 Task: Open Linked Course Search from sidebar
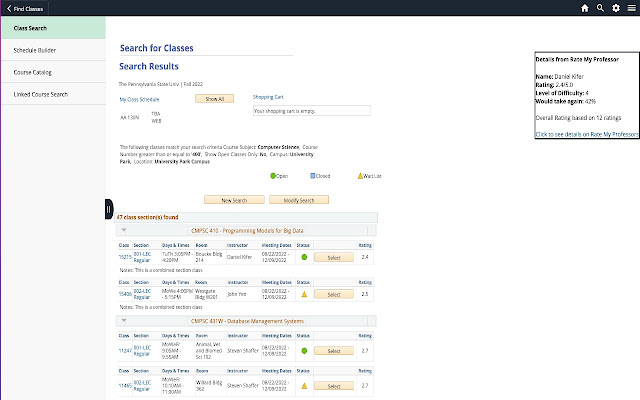53,94
